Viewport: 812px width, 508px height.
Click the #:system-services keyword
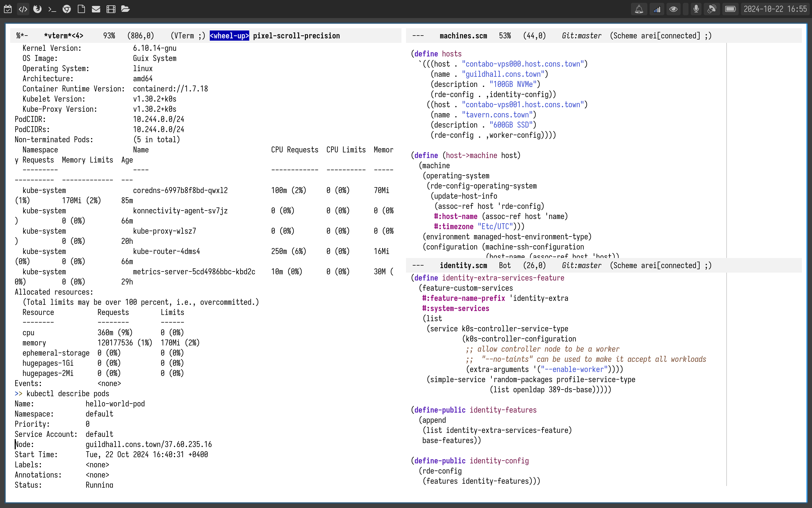point(456,308)
